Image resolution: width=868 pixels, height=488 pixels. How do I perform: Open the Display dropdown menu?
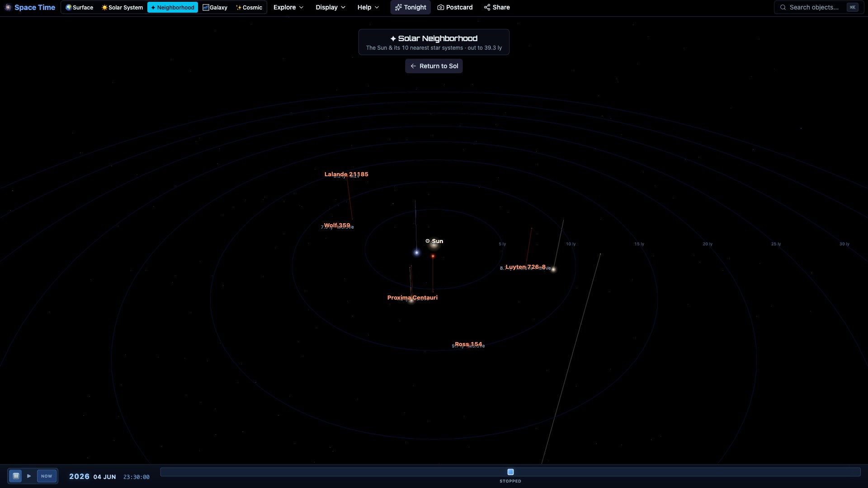pos(330,7)
